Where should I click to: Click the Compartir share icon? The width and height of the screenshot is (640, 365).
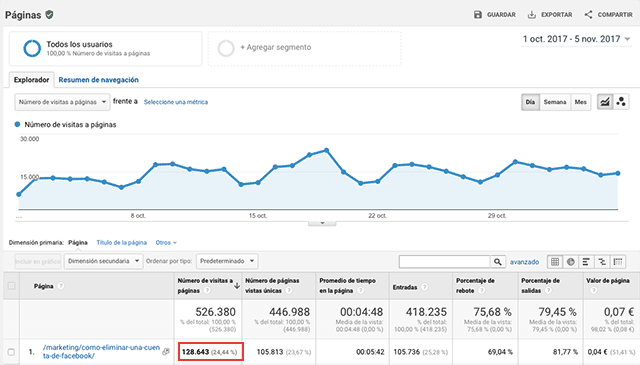pyautogui.click(x=588, y=15)
